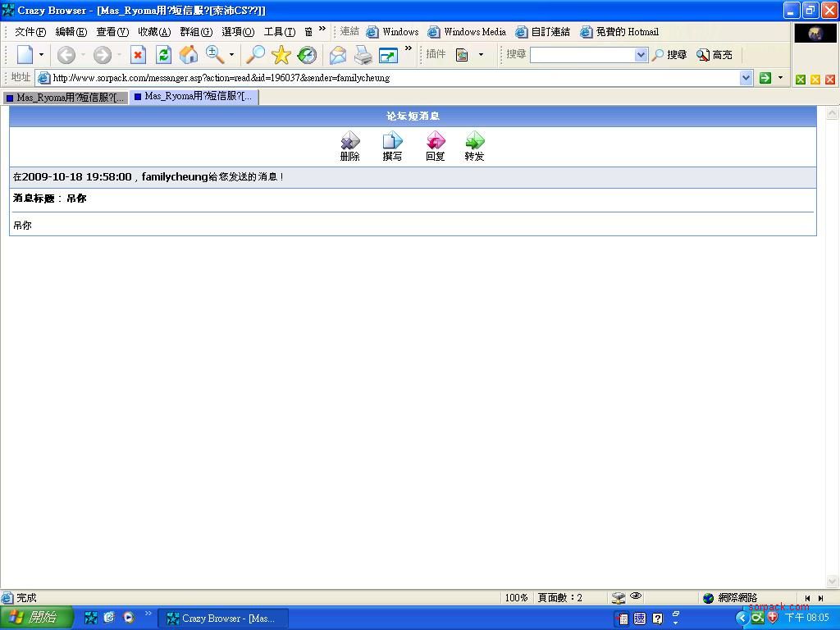Click the 搜尋 search button
The image size is (840, 630).
click(669, 55)
